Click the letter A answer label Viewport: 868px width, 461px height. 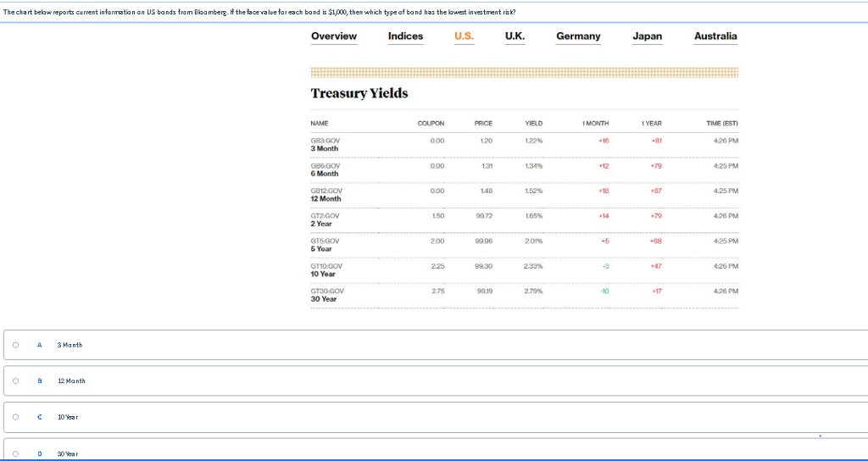pos(39,345)
